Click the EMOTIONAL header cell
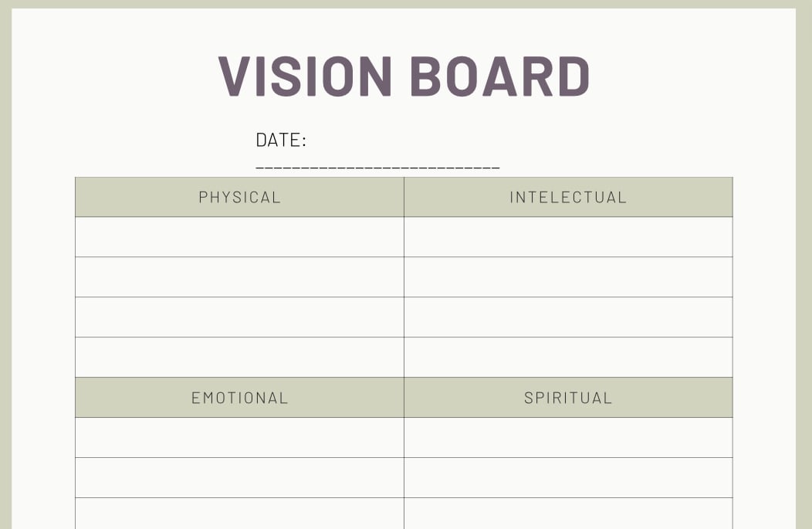The width and height of the screenshot is (812, 529). (x=239, y=398)
